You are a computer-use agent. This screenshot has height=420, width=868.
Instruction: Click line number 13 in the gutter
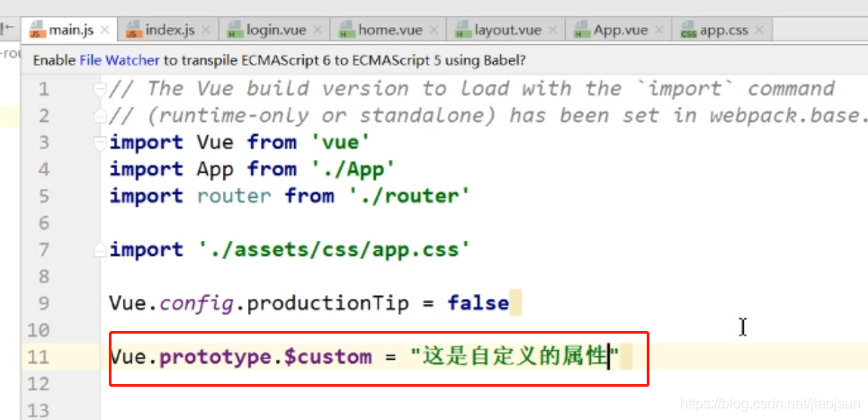tap(38, 411)
